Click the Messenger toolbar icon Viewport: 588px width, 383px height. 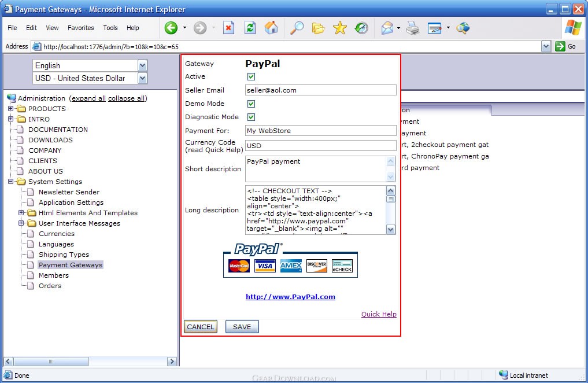tap(463, 28)
